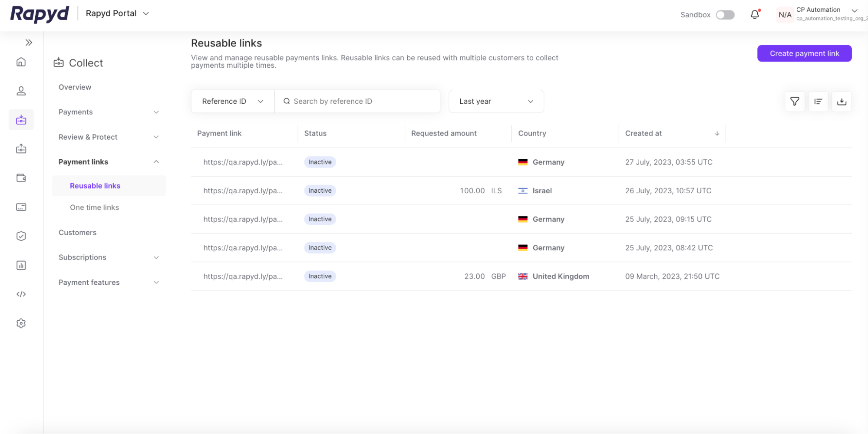868x434 pixels.
Task: Open the Filter panel icon
Action: pyautogui.click(x=795, y=101)
